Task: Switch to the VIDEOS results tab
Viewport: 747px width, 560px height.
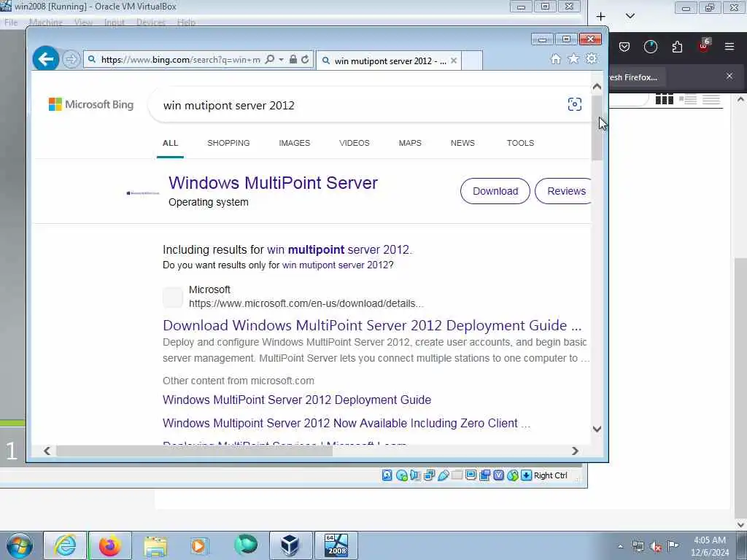Action: pyautogui.click(x=354, y=143)
